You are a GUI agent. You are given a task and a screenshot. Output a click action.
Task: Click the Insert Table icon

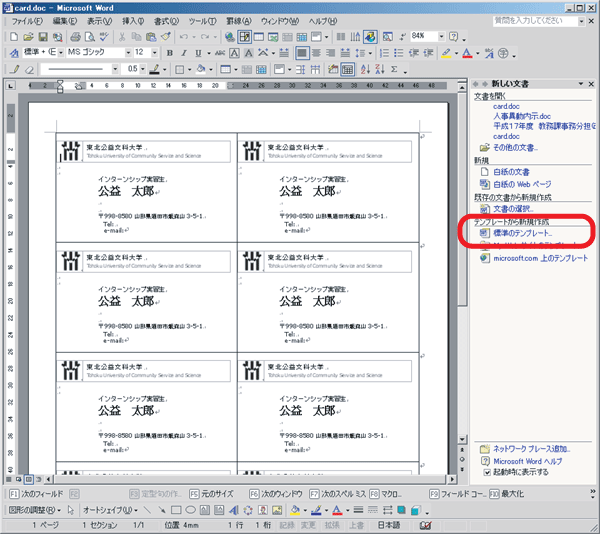point(259,37)
